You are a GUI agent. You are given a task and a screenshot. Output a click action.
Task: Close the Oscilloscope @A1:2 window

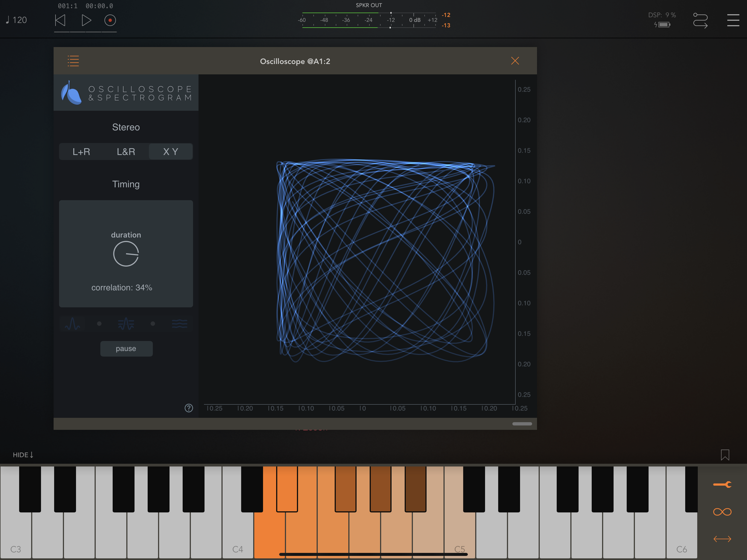(x=515, y=61)
